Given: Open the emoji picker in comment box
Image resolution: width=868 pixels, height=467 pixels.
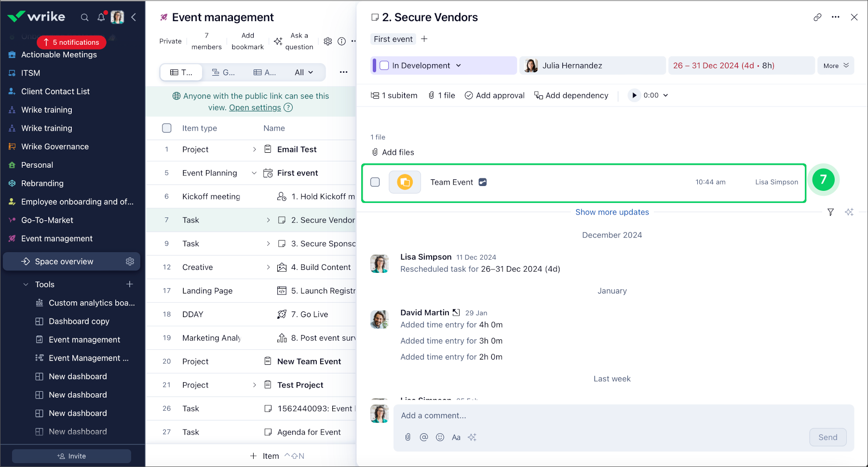Looking at the screenshot, I should click(x=440, y=437).
